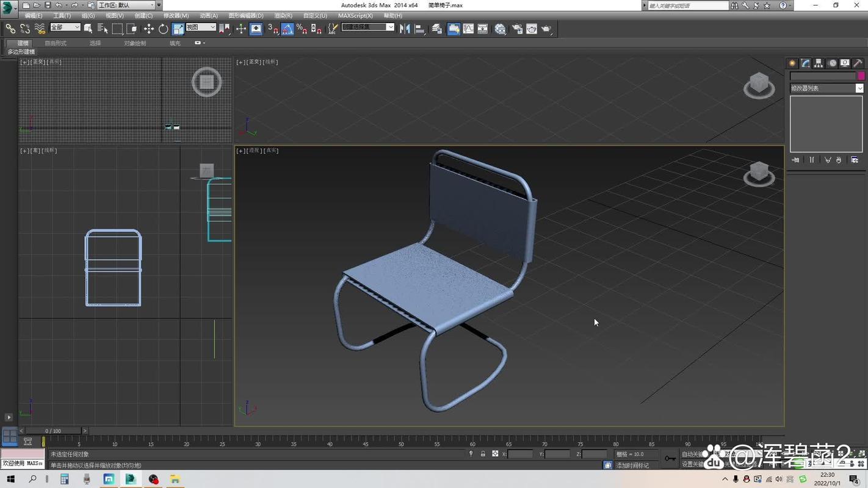Image resolution: width=868 pixels, height=488 pixels.
Task: Open the 工具(T) menu
Action: coord(62,16)
